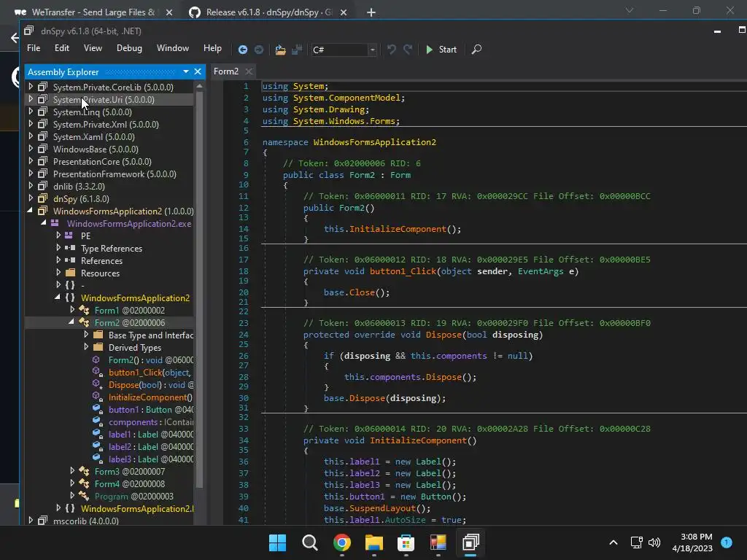Click the Save All toolbar icon
The image size is (747, 560).
pos(297,50)
